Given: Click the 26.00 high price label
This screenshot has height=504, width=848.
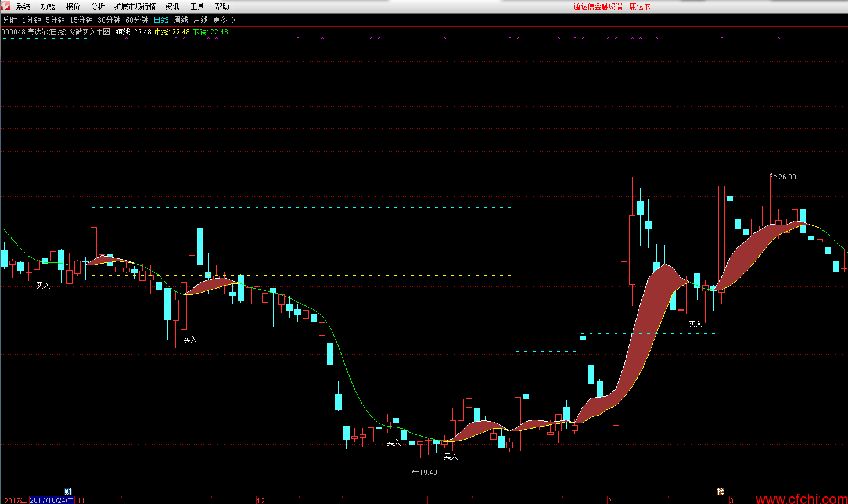Looking at the screenshot, I should 787,177.
